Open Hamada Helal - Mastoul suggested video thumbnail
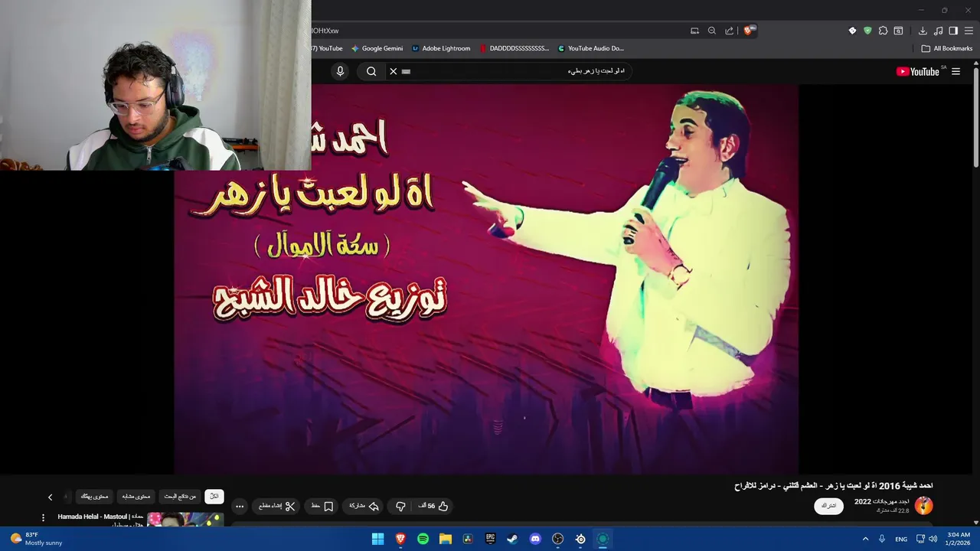Screen dimensions: 980x551 [x=185, y=520]
